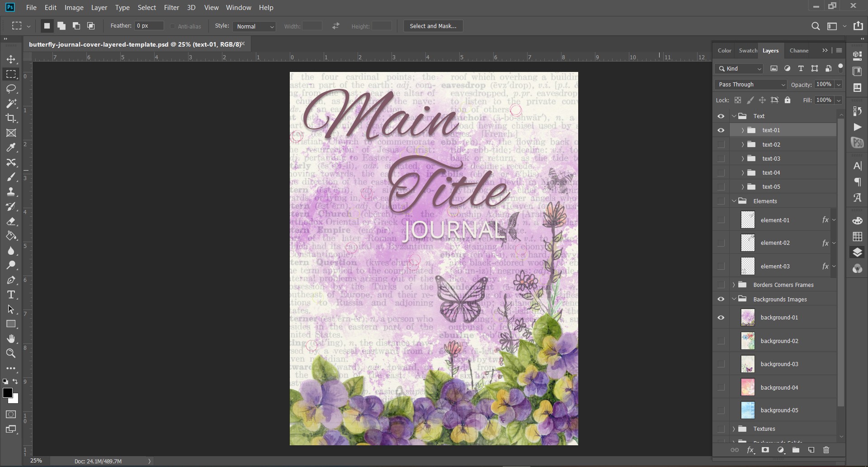This screenshot has width=868, height=467.
Task: Click the delete layer trash icon
Action: (x=826, y=450)
